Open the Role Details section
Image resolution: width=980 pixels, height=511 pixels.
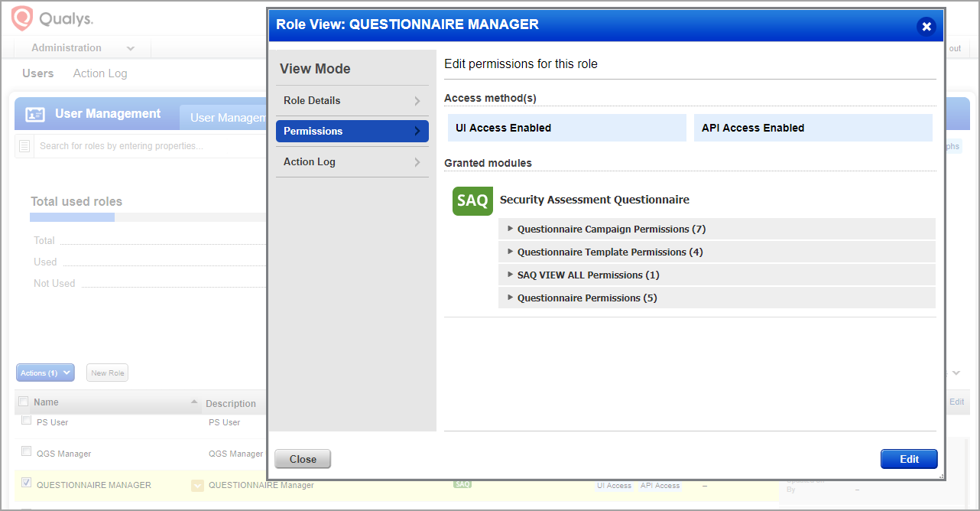(x=352, y=100)
